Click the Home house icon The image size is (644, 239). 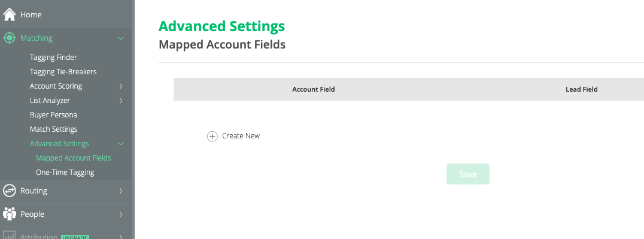[9, 14]
